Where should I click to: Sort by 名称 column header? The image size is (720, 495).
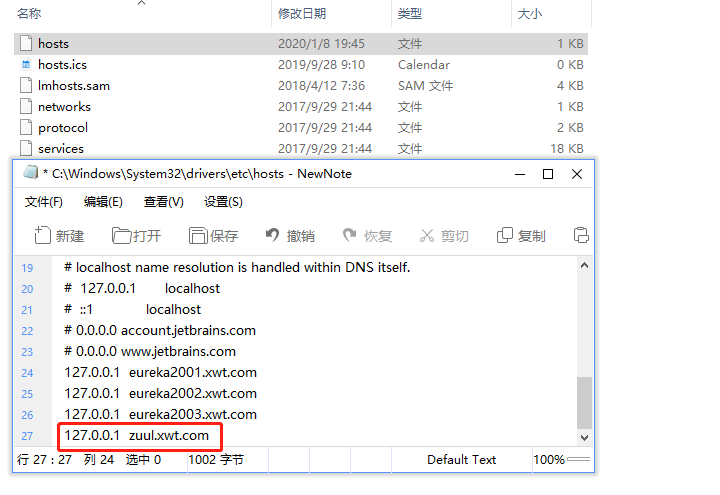[28, 14]
